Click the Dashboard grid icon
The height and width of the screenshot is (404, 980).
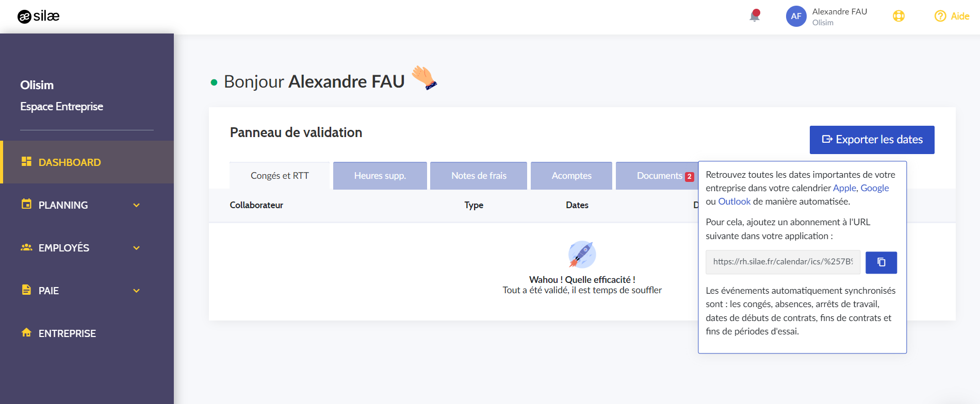click(26, 161)
